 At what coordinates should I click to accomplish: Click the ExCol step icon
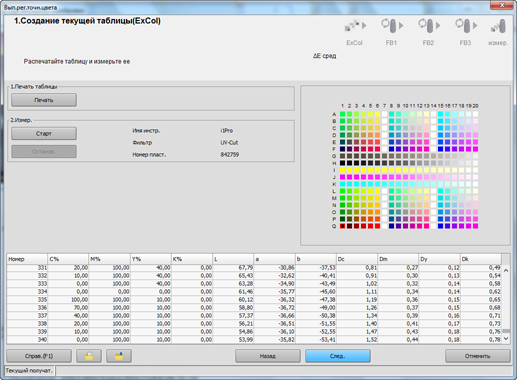[x=355, y=26]
